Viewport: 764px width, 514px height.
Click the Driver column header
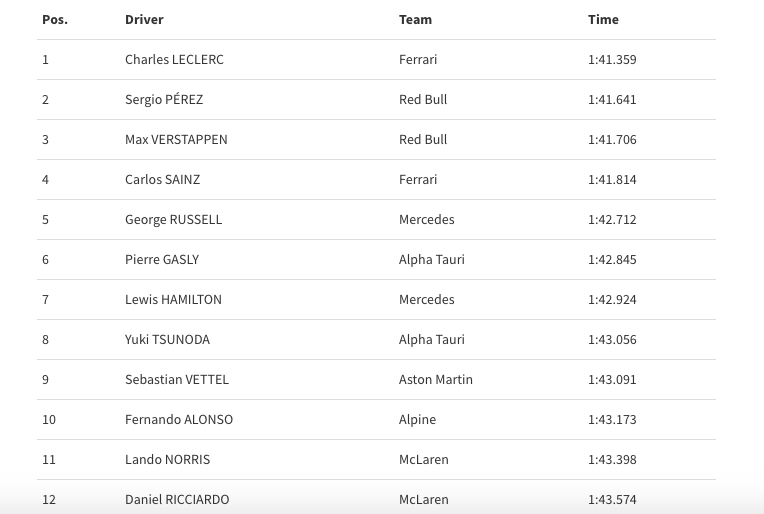click(144, 19)
